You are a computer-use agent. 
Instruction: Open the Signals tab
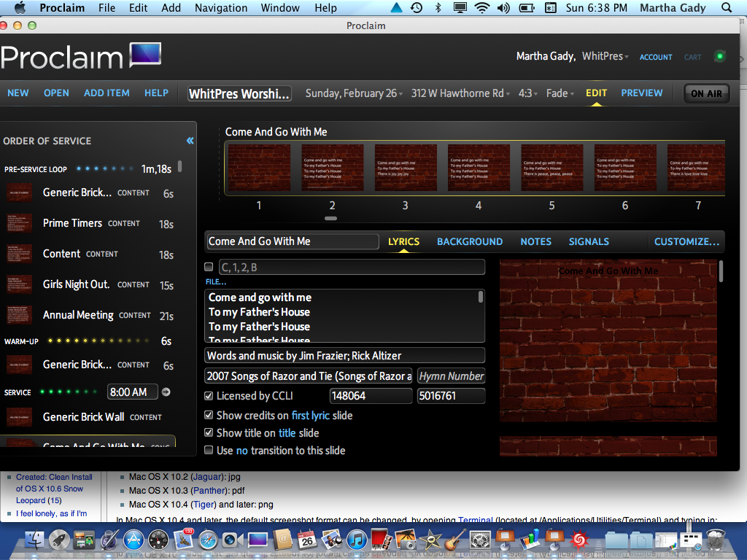(x=589, y=241)
